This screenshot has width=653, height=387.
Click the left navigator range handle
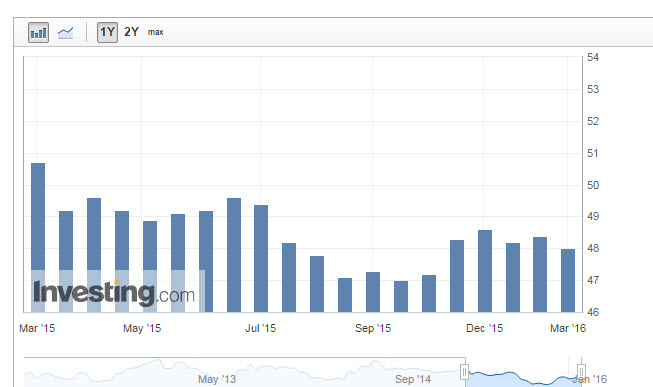pos(464,372)
